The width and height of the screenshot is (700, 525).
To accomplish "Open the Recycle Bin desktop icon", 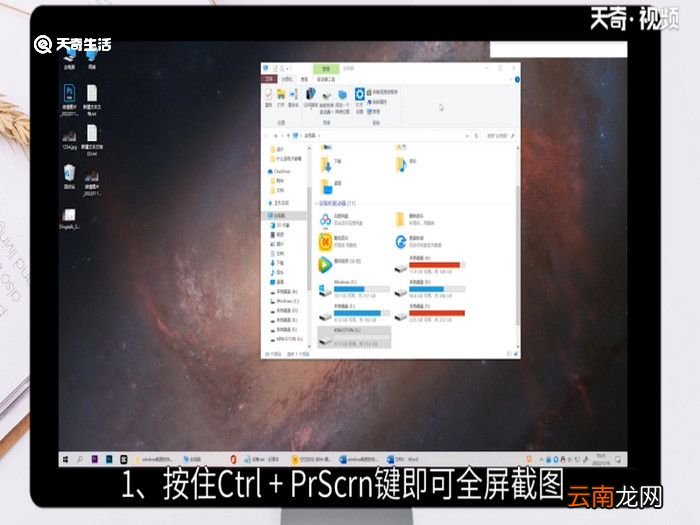I will (x=69, y=177).
